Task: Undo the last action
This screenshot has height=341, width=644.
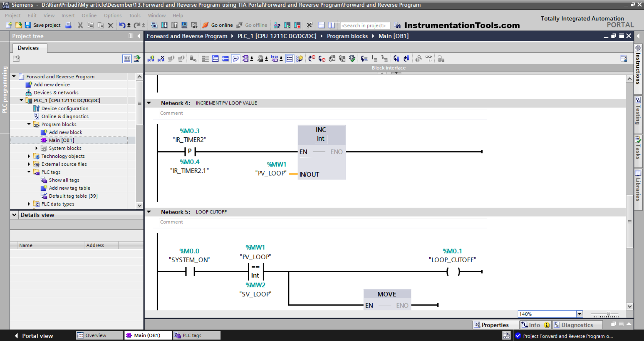Action: pos(122,25)
